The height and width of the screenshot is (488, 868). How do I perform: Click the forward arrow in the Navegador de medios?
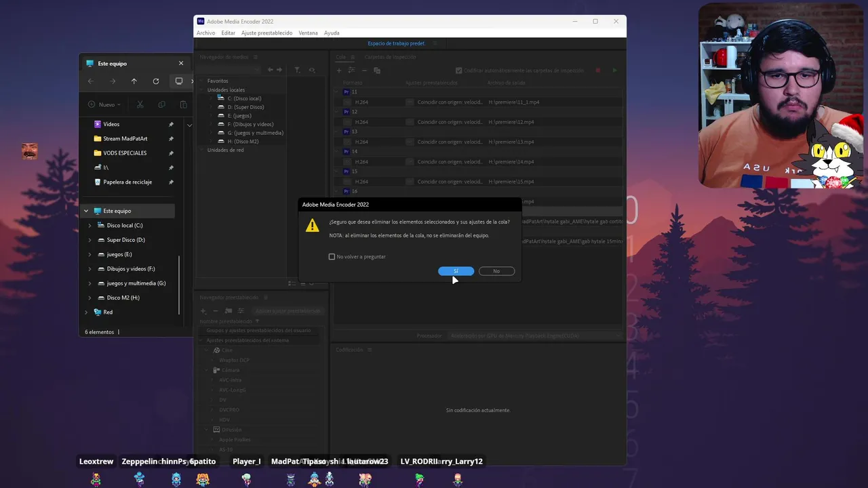point(279,70)
